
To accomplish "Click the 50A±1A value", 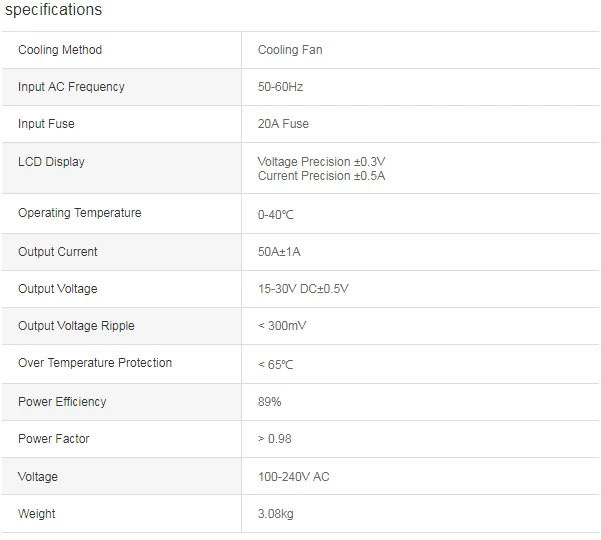I will click(x=279, y=252).
